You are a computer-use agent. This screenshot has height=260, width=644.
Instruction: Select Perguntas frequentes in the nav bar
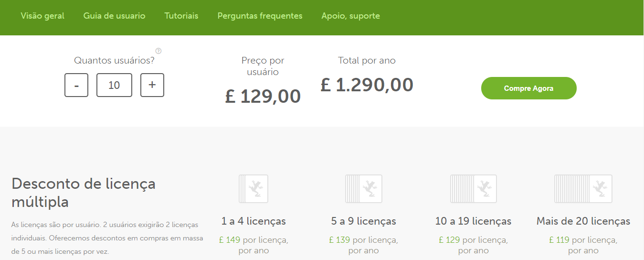click(260, 16)
